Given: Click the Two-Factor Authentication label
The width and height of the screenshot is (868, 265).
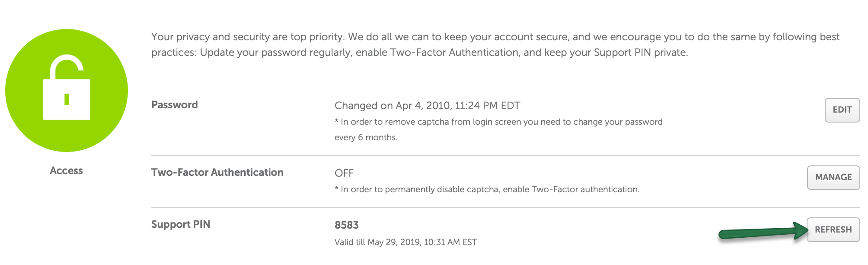Looking at the screenshot, I should coord(217,172).
